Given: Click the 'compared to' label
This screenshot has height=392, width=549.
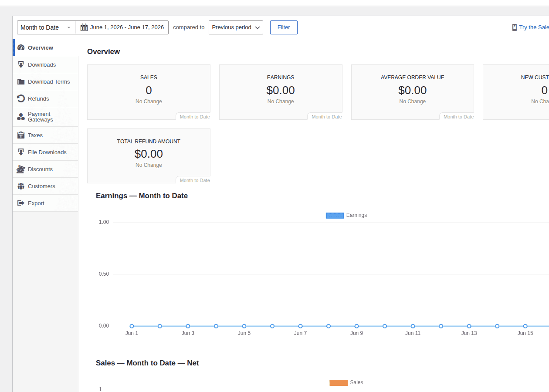Looking at the screenshot, I should click(189, 27).
